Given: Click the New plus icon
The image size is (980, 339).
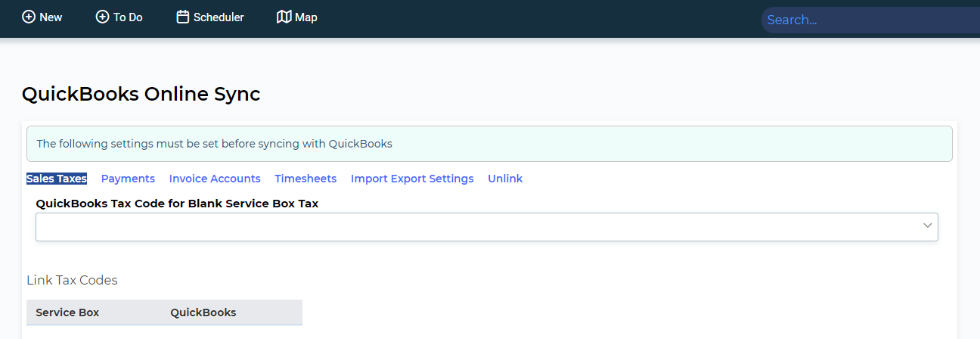Looking at the screenshot, I should [29, 17].
